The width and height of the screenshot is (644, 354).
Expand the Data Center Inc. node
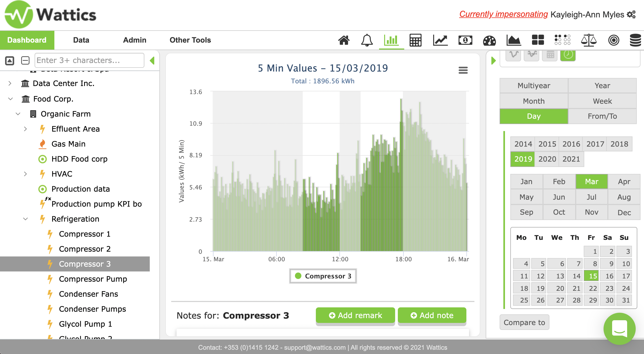pyautogui.click(x=10, y=83)
